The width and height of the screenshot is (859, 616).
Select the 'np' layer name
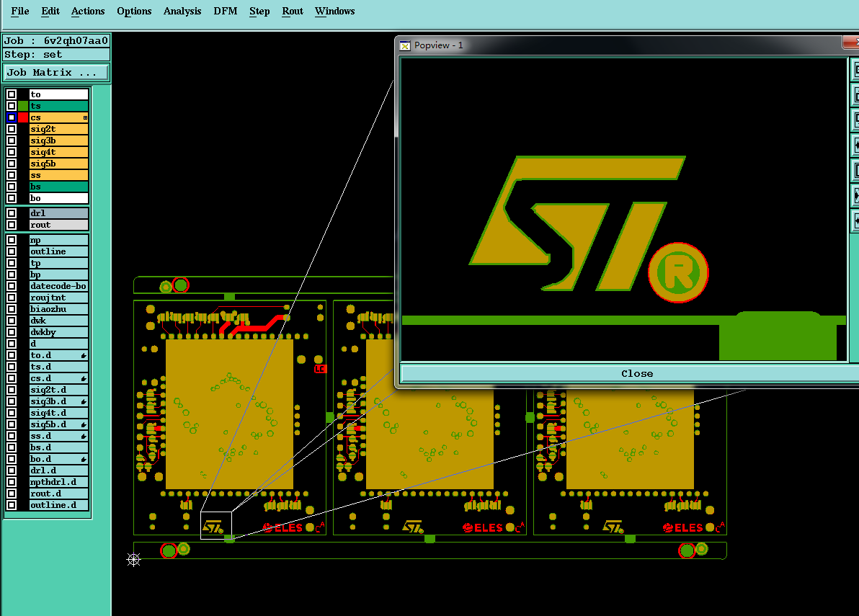58,240
